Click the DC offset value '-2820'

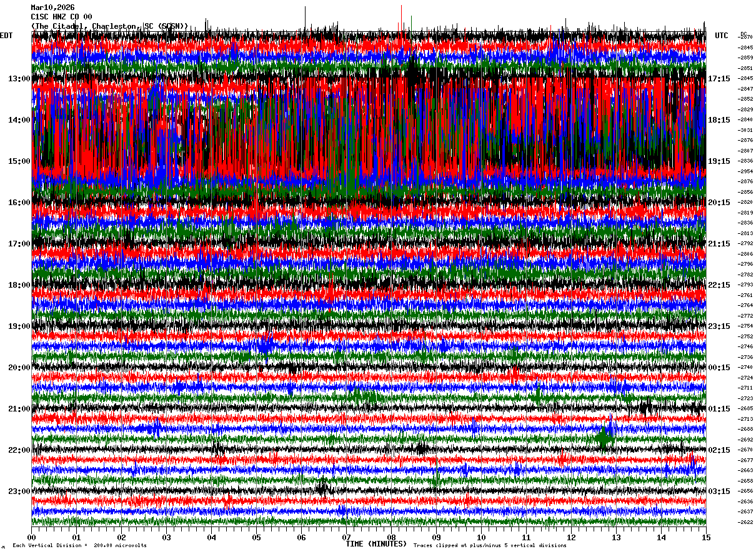tap(746, 202)
